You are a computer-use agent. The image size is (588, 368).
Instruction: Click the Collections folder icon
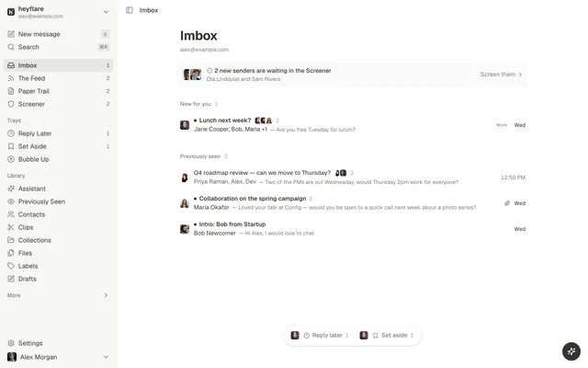click(x=11, y=240)
